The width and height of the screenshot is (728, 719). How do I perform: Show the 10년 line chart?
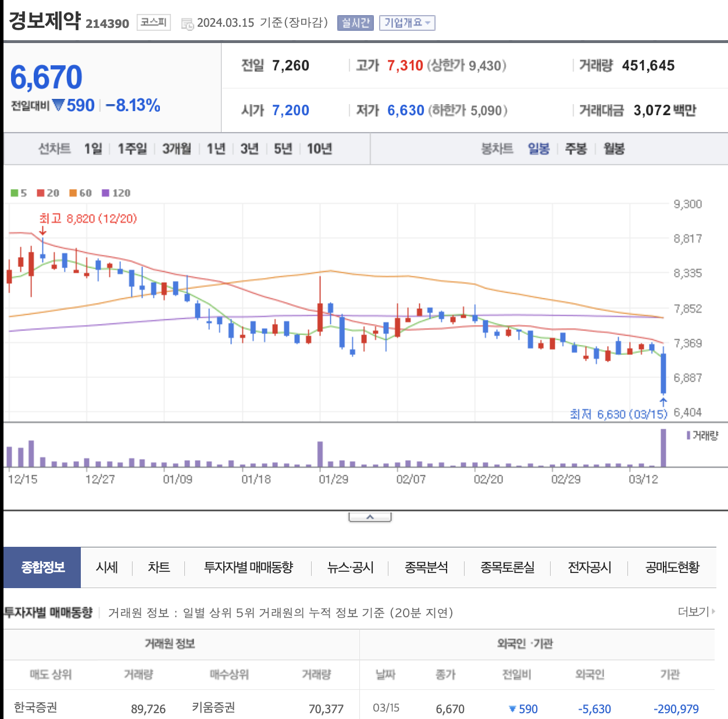[319, 149]
